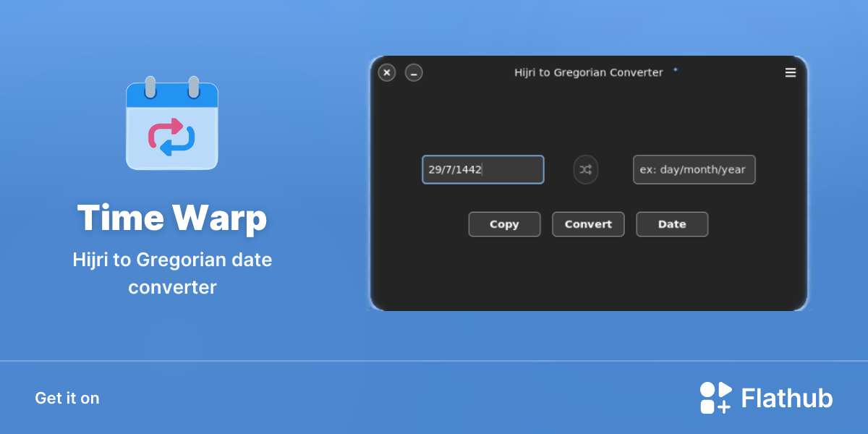Click the Convert button
Image resolution: width=868 pixels, height=434 pixels.
click(588, 224)
